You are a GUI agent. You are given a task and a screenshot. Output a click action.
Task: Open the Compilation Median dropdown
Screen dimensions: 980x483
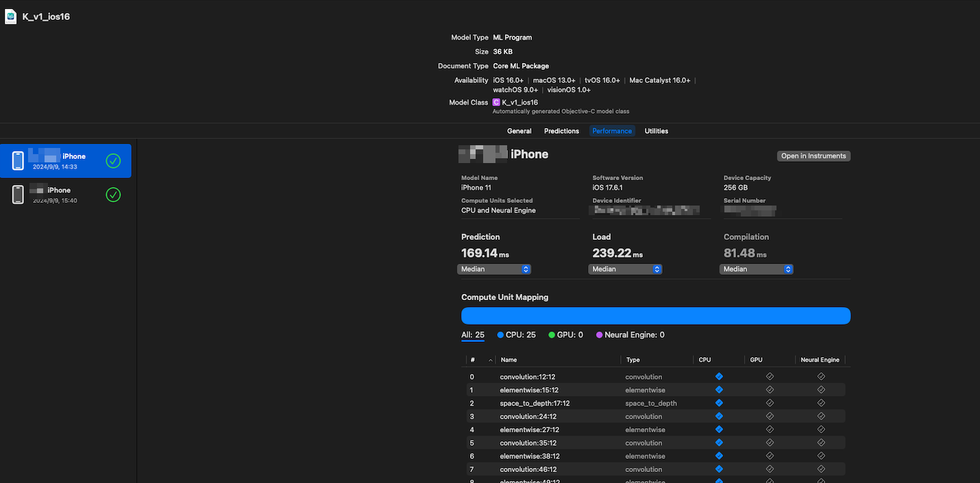click(757, 269)
